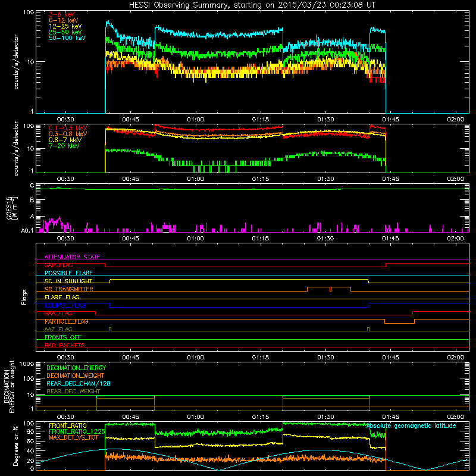Click 02:00 time label under the flags panel
Screen dimensions: 476x476
(455, 358)
